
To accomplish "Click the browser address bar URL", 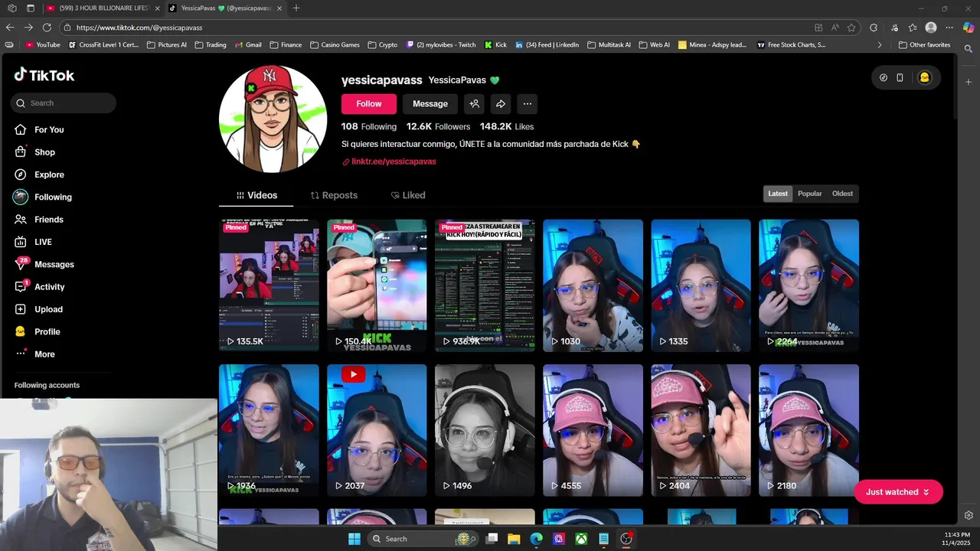I will click(139, 28).
